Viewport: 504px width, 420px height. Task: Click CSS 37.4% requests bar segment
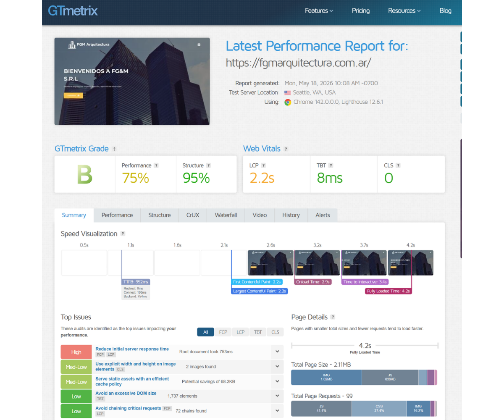pos(379,409)
